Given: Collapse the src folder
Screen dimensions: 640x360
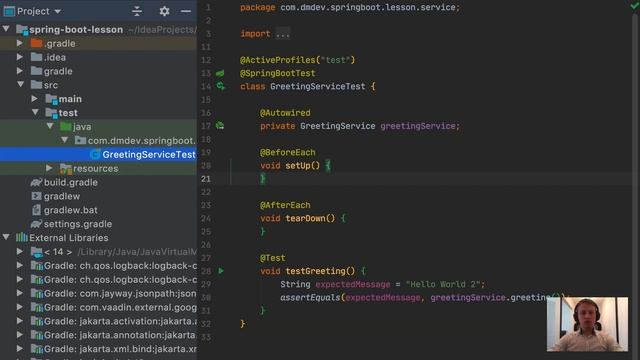Looking at the screenshot, I should pyautogui.click(x=20, y=84).
